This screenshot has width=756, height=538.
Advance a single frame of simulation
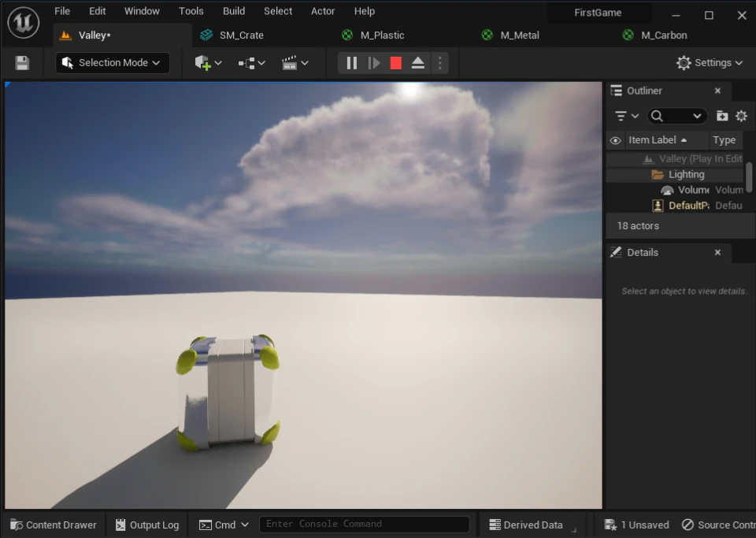374,63
